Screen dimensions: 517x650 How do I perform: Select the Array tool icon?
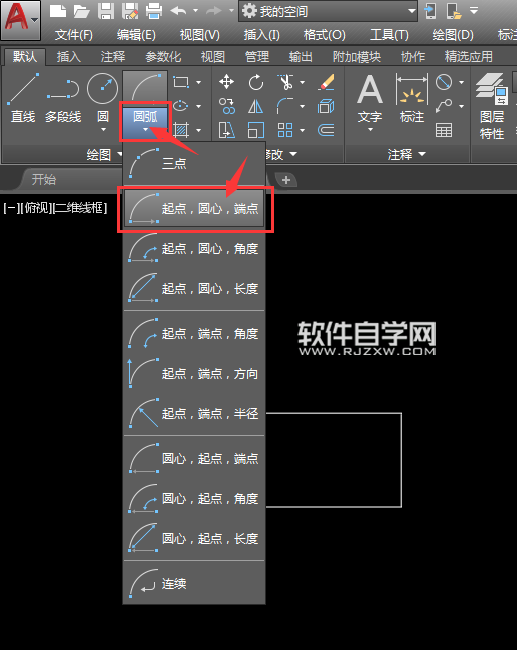pos(285,130)
